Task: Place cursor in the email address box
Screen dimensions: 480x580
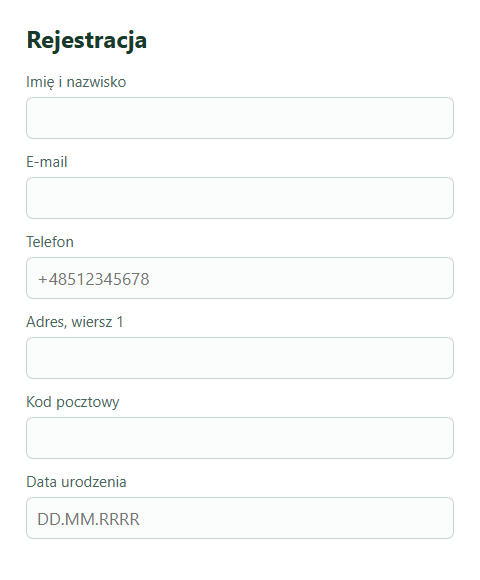Action: [240, 198]
